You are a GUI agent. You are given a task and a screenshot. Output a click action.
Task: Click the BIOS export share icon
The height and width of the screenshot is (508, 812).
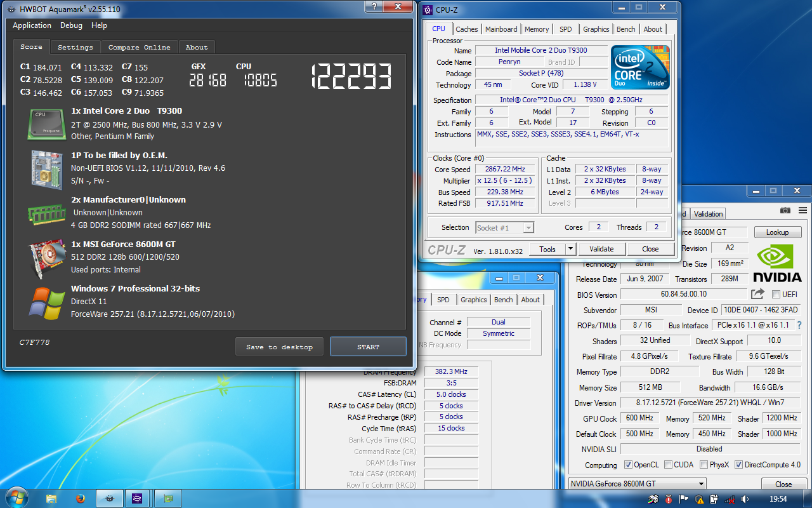point(757,294)
